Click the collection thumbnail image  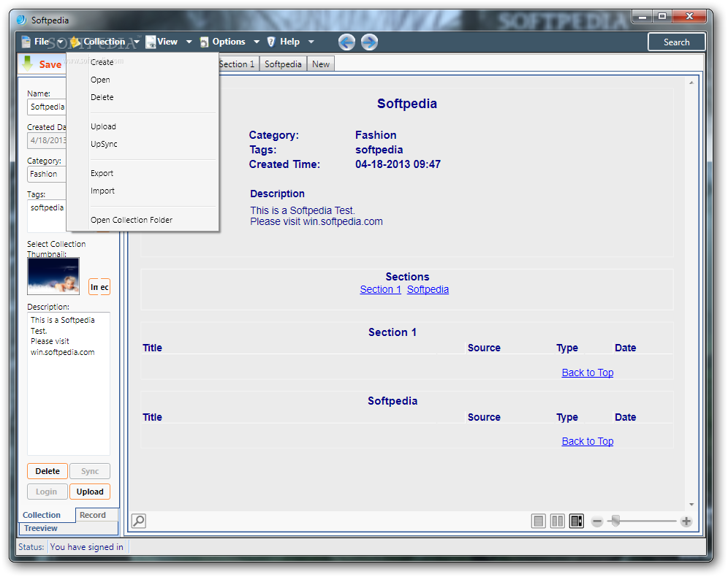pyautogui.click(x=53, y=276)
